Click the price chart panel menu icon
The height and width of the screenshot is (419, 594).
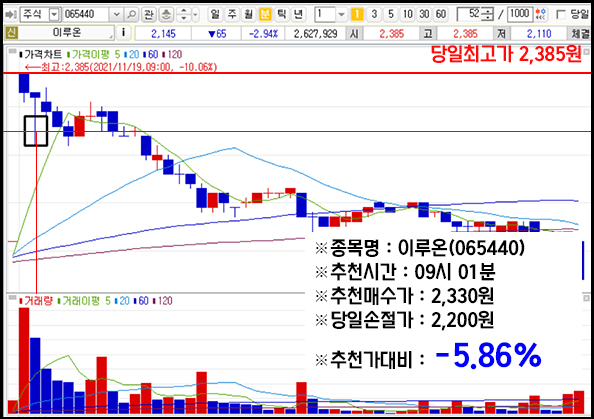13,51
